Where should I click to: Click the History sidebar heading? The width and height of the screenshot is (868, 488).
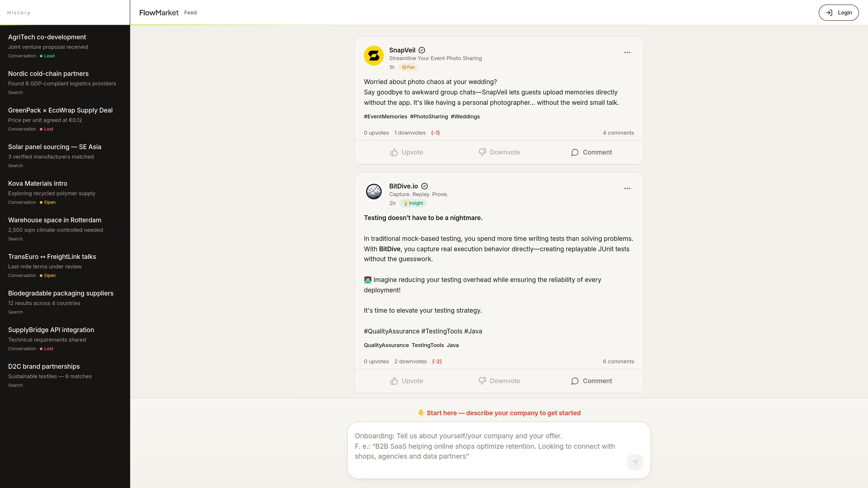(x=19, y=13)
